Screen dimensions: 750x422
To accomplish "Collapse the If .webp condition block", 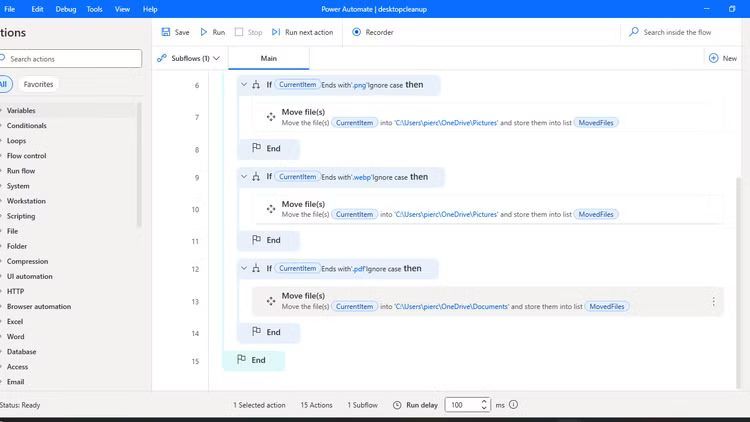I will [244, 177].
